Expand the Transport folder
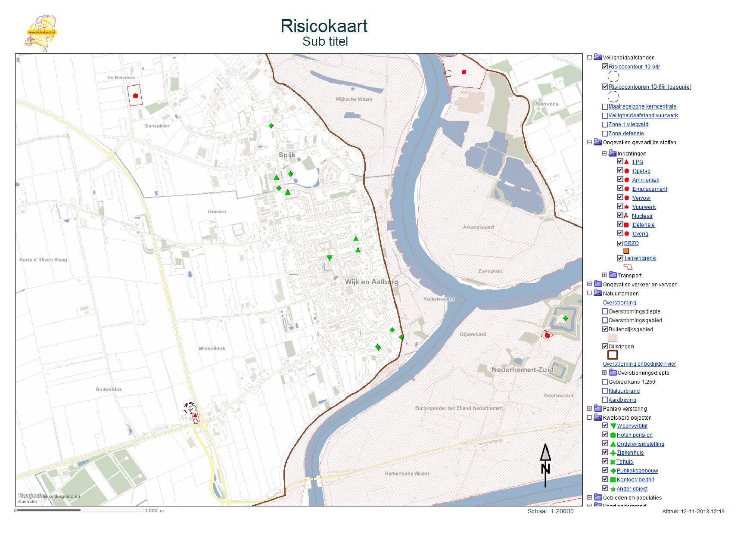 point(604,275)
